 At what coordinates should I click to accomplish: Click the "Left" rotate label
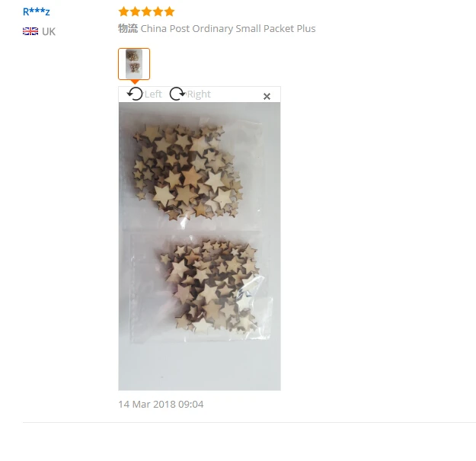coord(153,94)
